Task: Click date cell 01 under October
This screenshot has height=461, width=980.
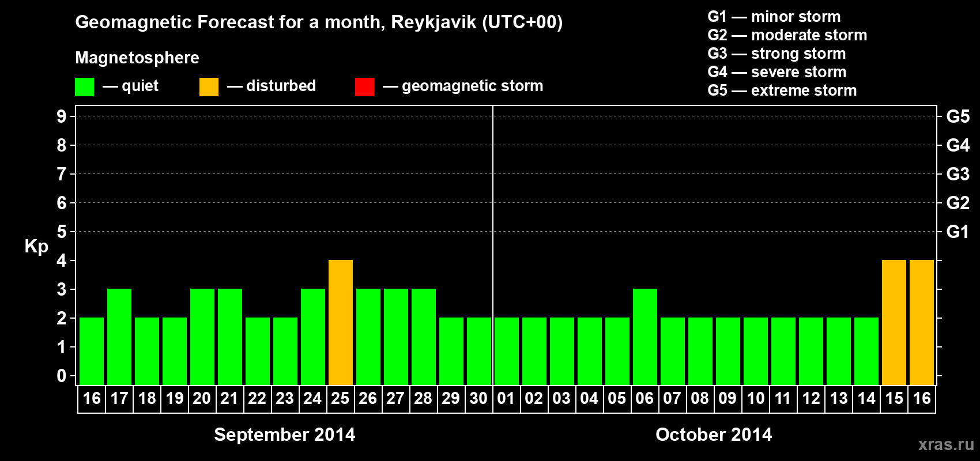Action: [507, 399]
